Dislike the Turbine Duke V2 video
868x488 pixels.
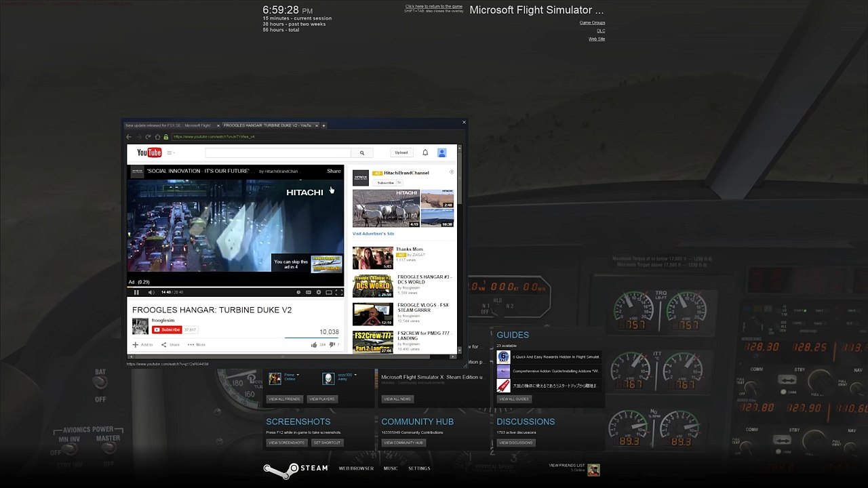click(332, 345)
